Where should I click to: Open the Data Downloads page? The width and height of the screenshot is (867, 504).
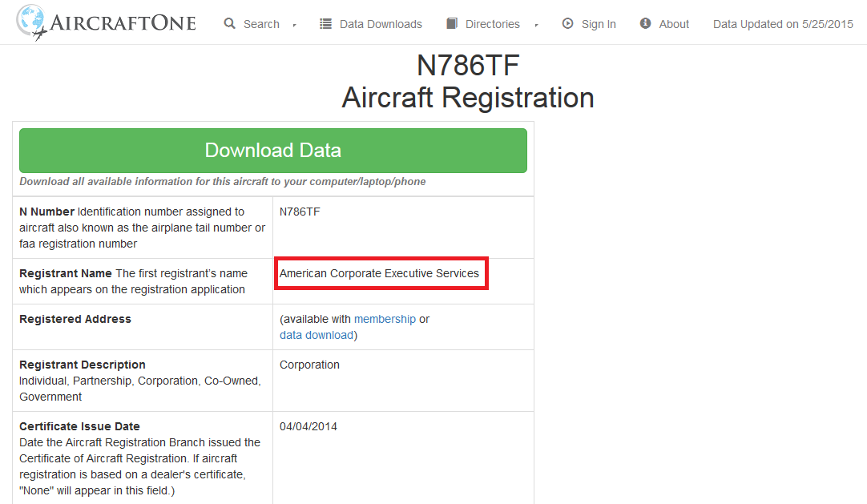[x=381, y=24]
